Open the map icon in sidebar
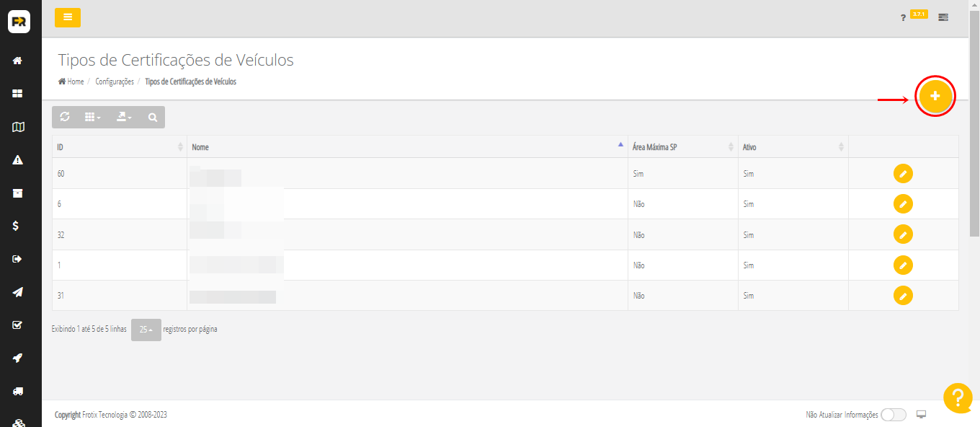Screen dimensions: 980x427 click(x=18, y=127)
